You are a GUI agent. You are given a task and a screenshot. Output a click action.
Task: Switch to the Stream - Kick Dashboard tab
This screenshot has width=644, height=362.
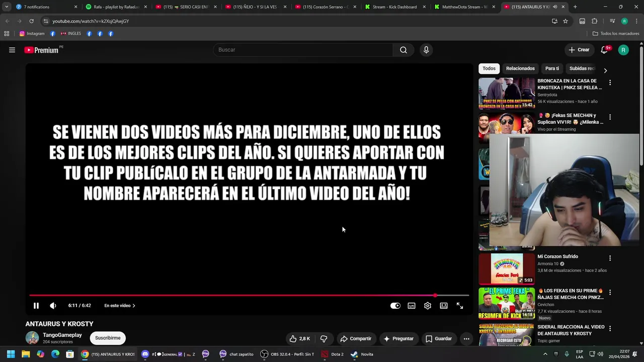tap(394, 7)
